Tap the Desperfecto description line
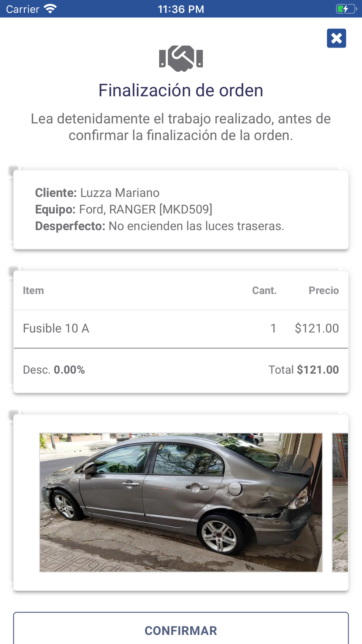Viewport: 362px width, 644px height. click(x=159, y=226)
